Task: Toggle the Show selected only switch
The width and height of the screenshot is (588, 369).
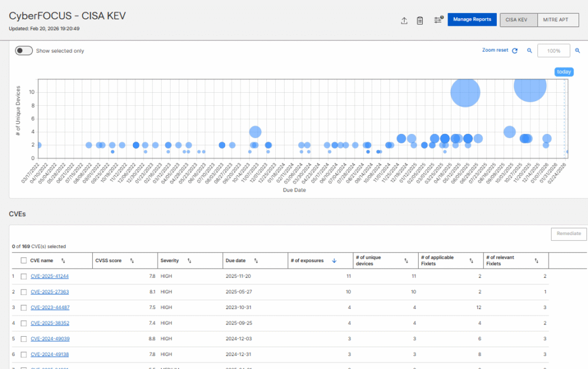Action: coord(24,51)
